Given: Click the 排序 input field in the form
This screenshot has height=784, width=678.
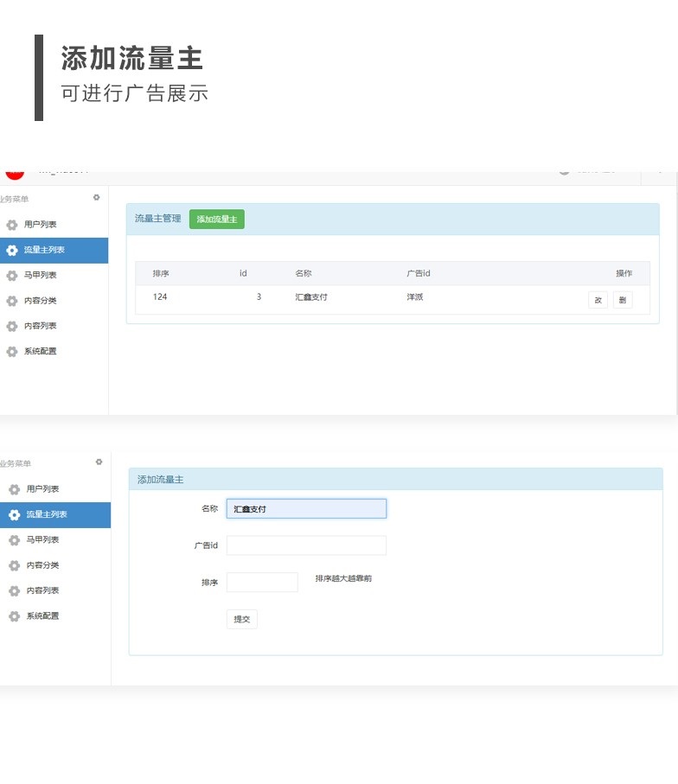Looking at the screenshot, I should 262,582.
